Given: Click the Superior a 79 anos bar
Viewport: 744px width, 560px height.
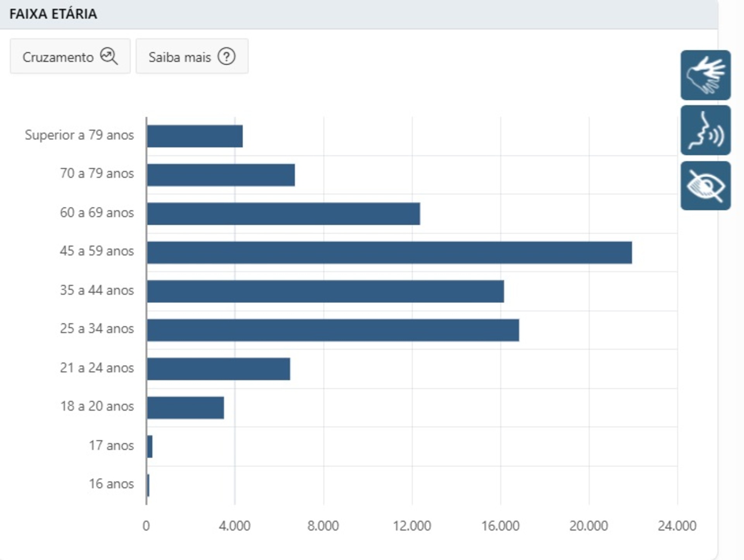Looking at the screenshot, I should 195,136.
